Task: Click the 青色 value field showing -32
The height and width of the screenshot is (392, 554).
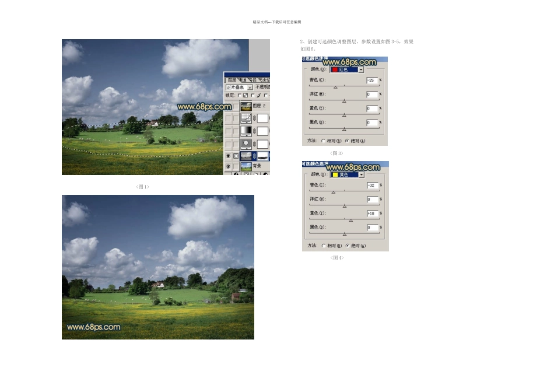Action: (373, 185)
